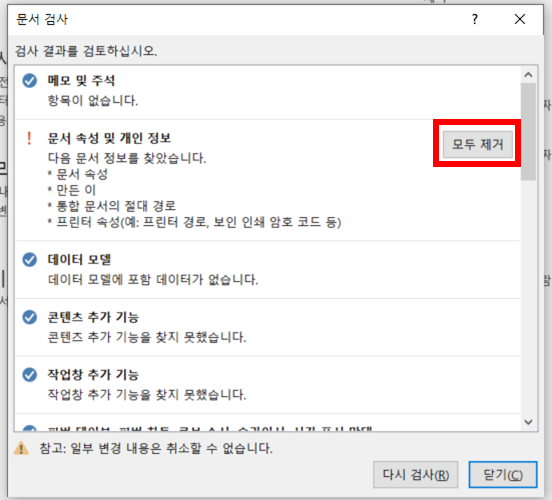This screenshot has width=552, height=500.
Task: Click the scrollbar down arrow
Action: [x=528, y=421]
